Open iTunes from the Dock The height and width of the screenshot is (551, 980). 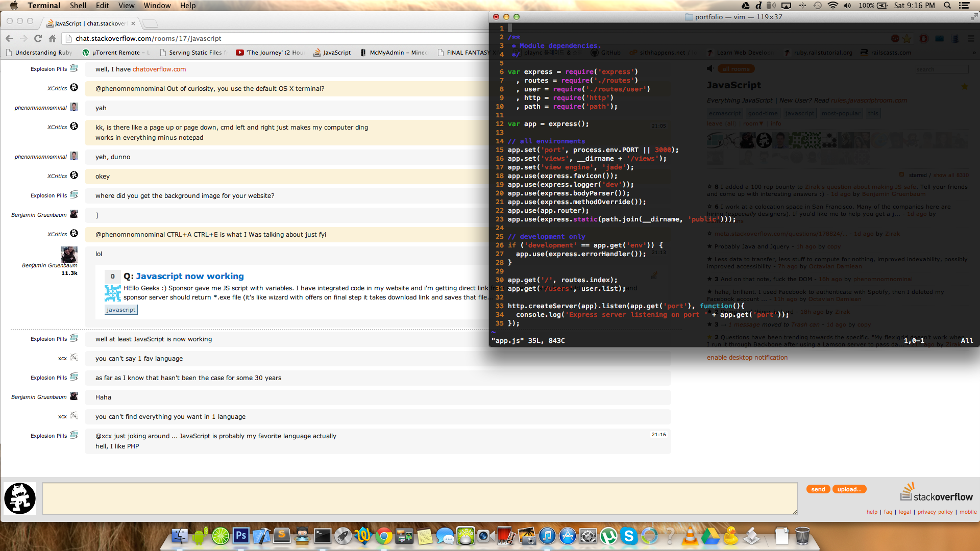pyautogui.click(x=547, y=536)
